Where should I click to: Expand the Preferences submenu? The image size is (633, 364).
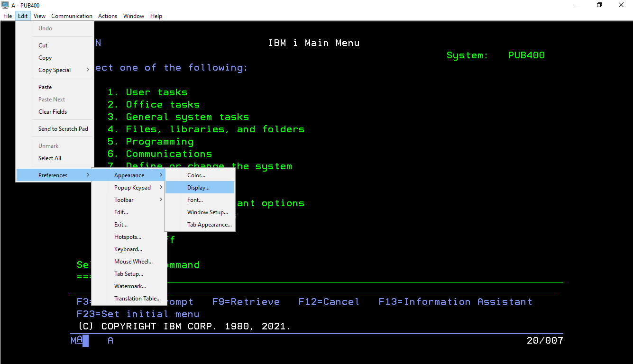[x=55, y=175]
